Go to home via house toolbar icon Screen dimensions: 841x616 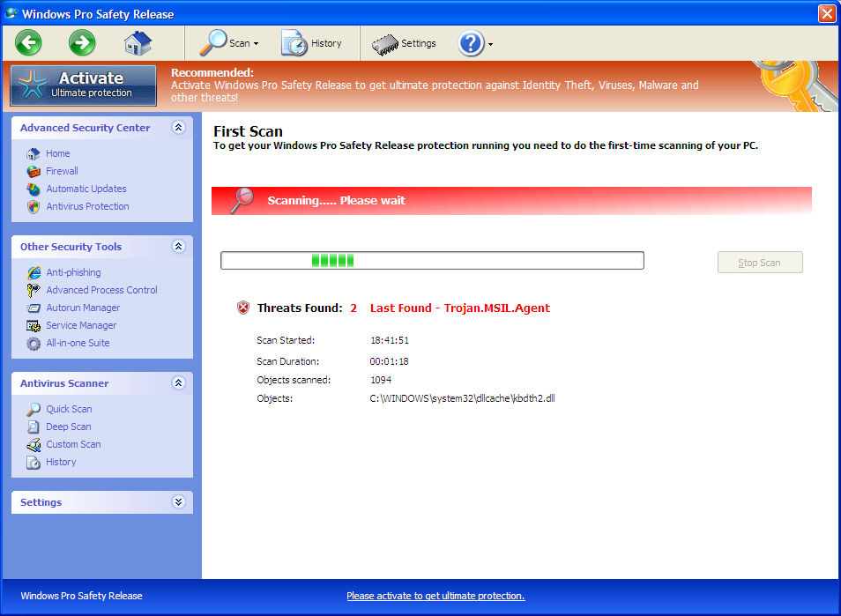[138, 43]
